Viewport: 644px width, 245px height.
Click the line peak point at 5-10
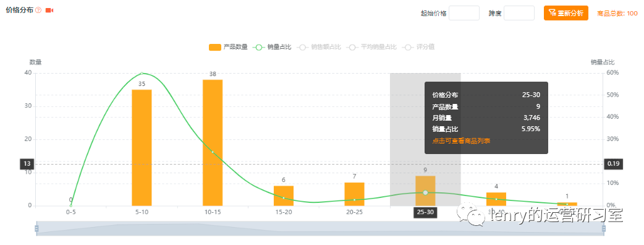(x=142, y=73)
